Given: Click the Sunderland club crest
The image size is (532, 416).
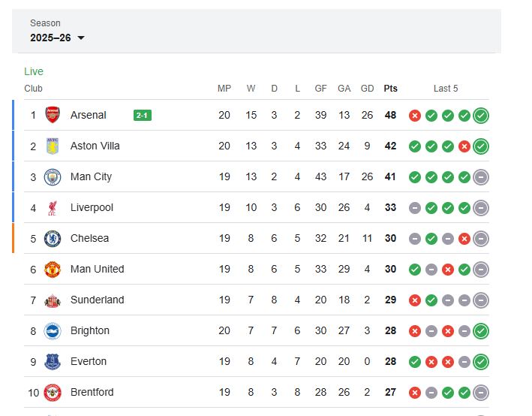Looking at the screenshot, I should click(x=53, y=300).
